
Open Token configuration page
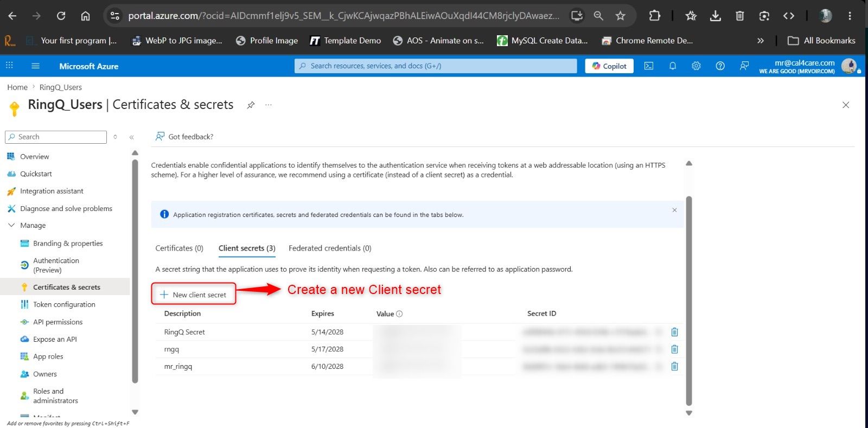click(x=64, y=305)
